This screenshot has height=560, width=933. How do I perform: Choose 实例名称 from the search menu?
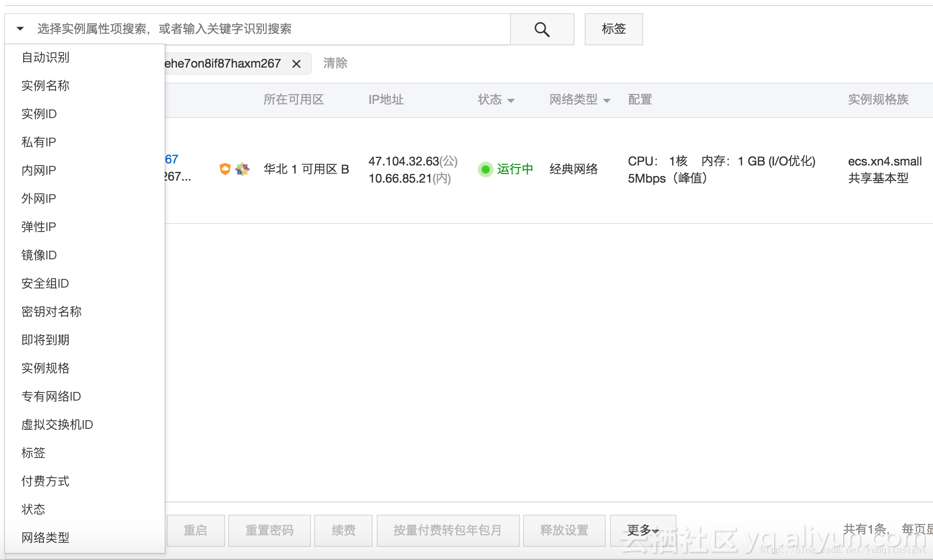pos(85,86)
